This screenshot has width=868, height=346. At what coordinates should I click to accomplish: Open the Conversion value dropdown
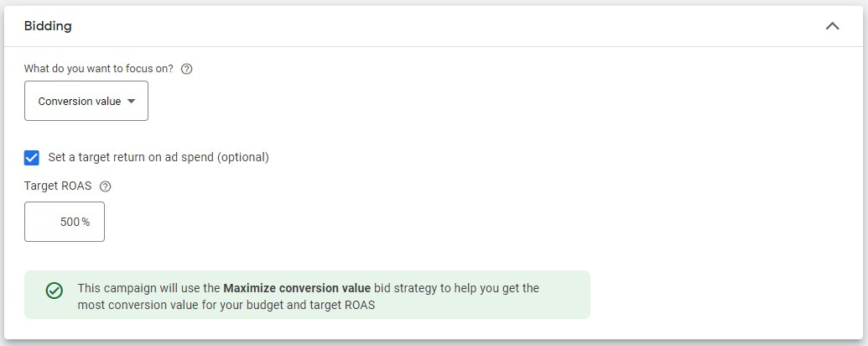pos(86,101)
